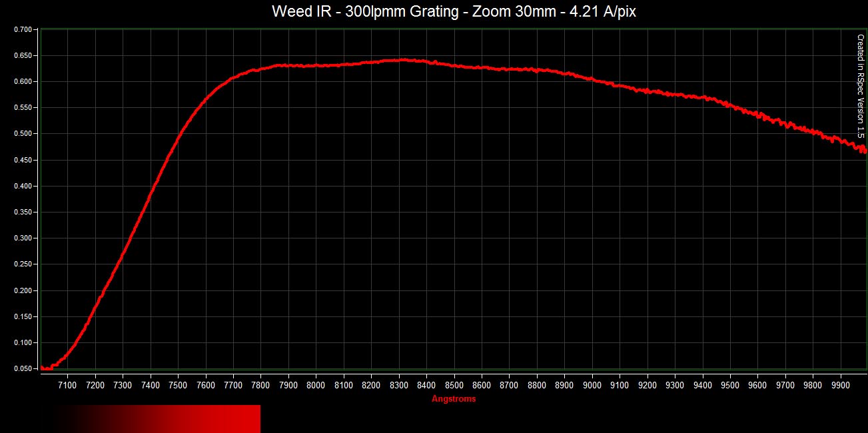Click the red curve where it crosses 7500 Angstroms
The width and height of the screenshot is (868, 433).
pyautogui.click(x=178, y=137)
